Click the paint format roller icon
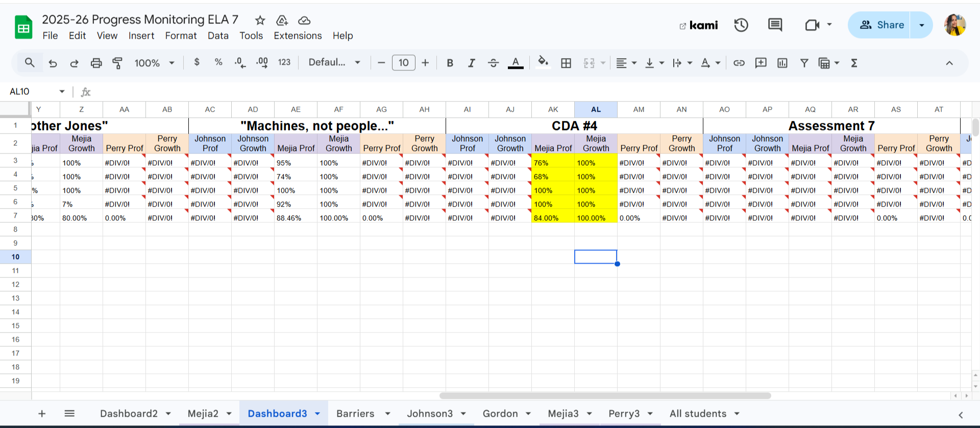980x428 pixels. click(x=117, y=63)
